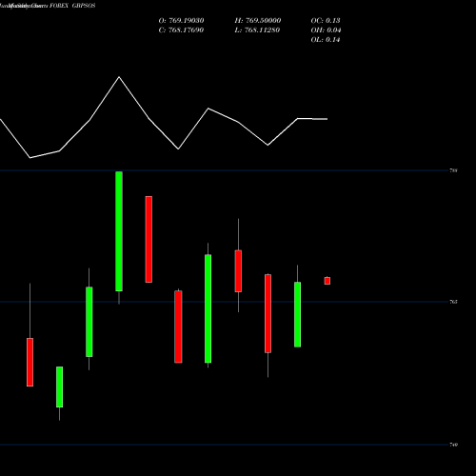476x476 pixels.
Task: Click the OL: 0.14 label
Action: (326, 40)
